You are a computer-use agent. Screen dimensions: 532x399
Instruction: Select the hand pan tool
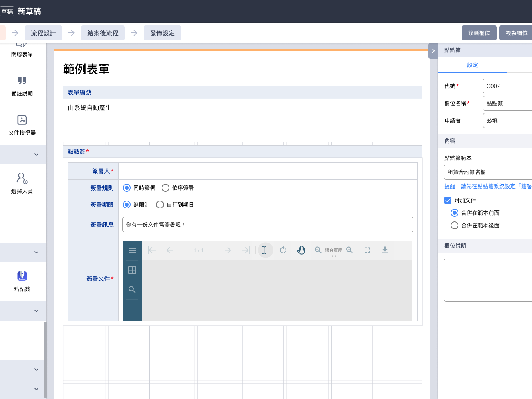coord(301,250)
